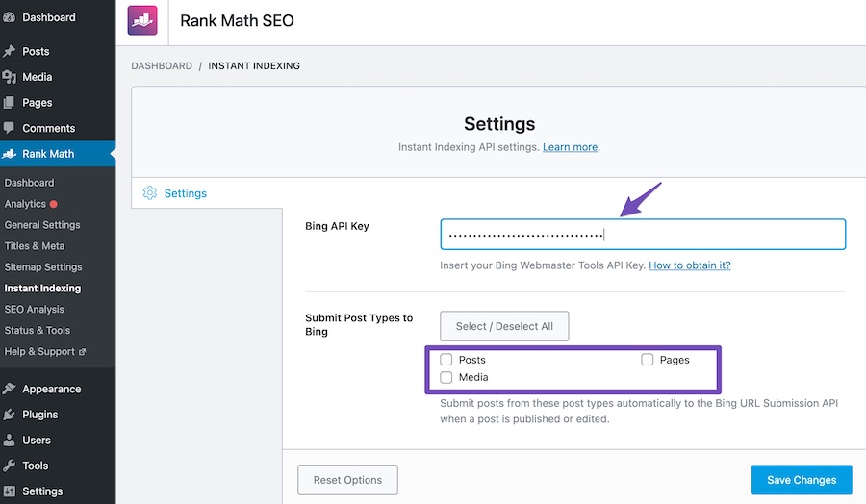Focus the Bing API Key field
The width and height of the screenshot is (866, 504).
(643, 235)
